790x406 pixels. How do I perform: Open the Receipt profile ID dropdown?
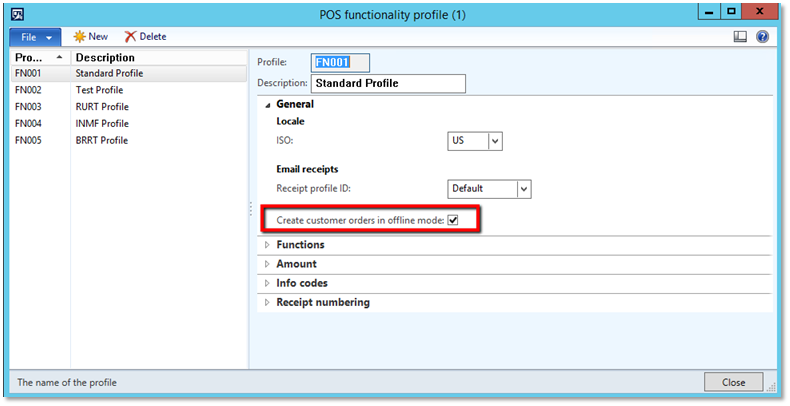[523, 188]
